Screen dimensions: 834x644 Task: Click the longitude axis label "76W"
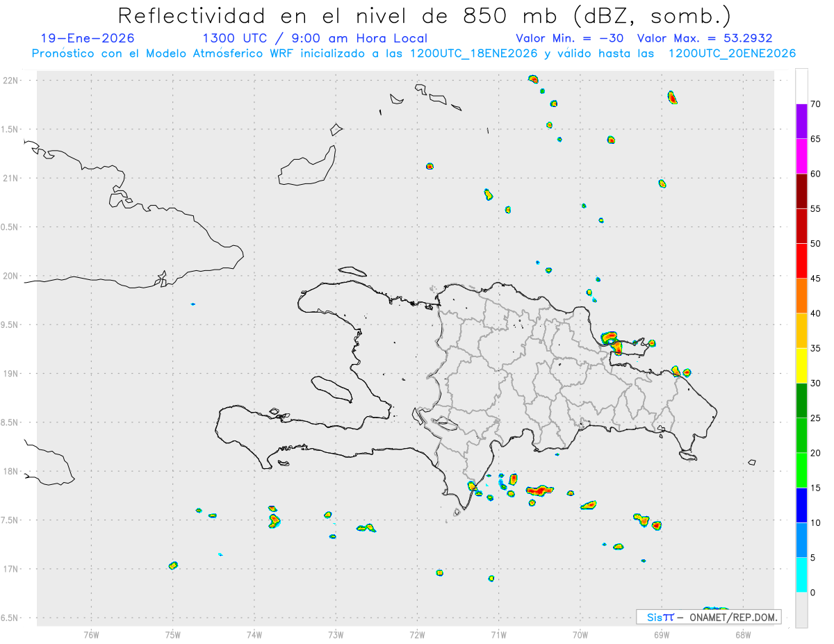[91, 634]
